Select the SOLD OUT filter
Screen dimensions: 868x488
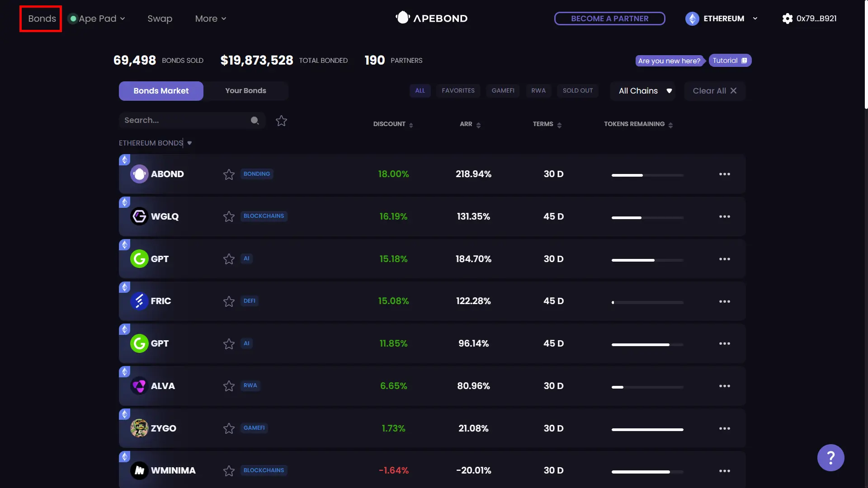click(x=578, y=91)
